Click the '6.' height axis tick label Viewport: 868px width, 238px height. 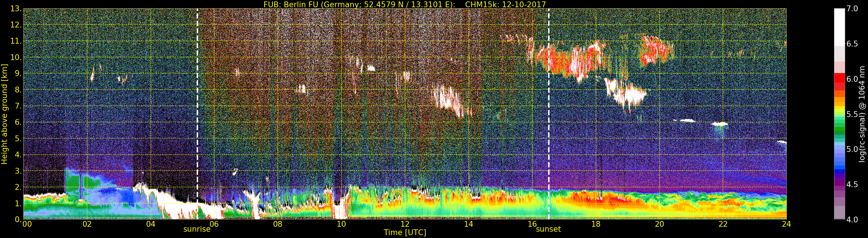(18, 122)
